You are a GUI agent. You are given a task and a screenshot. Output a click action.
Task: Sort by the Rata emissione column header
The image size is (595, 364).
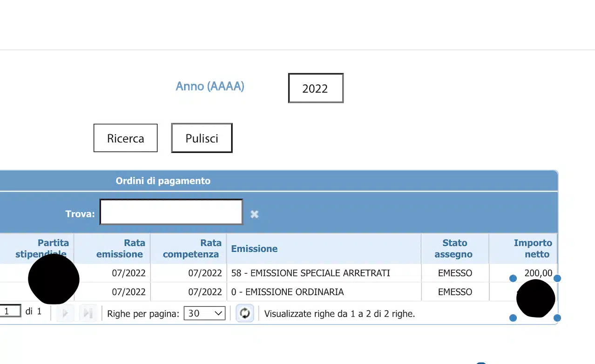tap(120, 249)
